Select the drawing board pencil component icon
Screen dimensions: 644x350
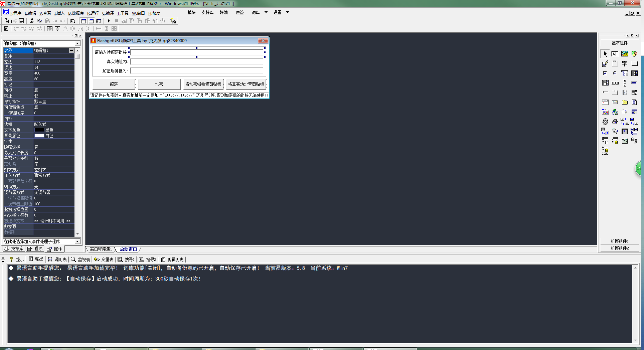[x=605, y=63]
